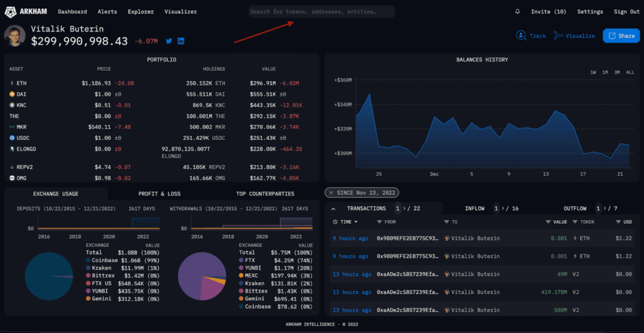
Task: Click the blue Share button
Action: click(x=621, y=36)
